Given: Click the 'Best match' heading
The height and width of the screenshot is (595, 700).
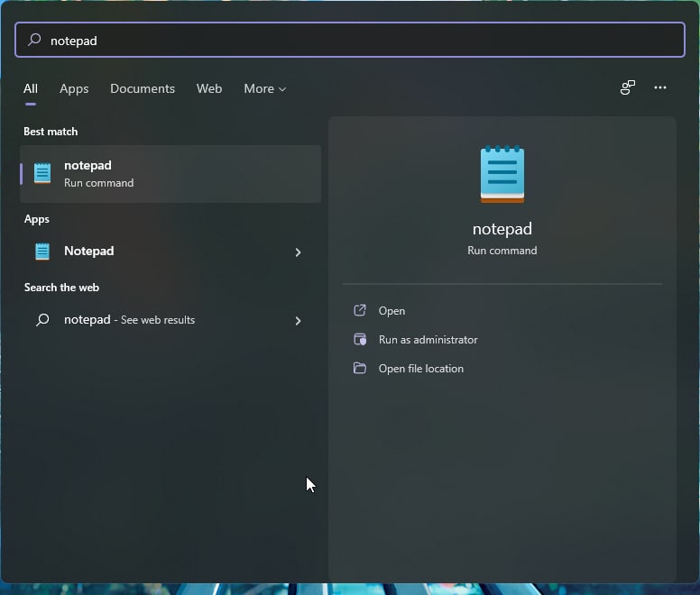Looking at the screenshot, I should (51, 132).
